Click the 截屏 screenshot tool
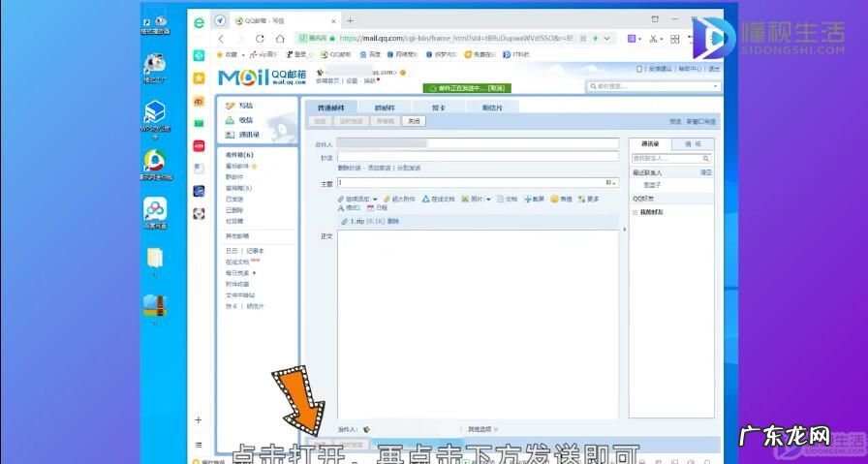The width and height of the screenshot is (868, 464). (x=534, y=199)
